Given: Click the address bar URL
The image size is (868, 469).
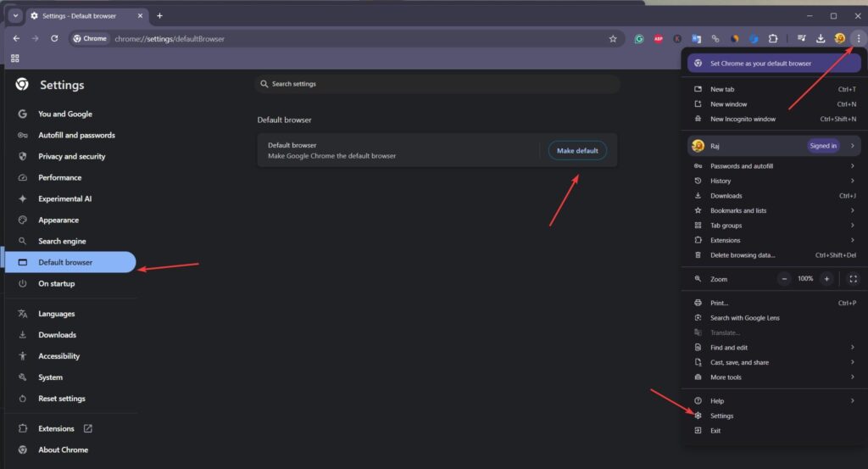Looking at the screenshot, I should 170,39.
